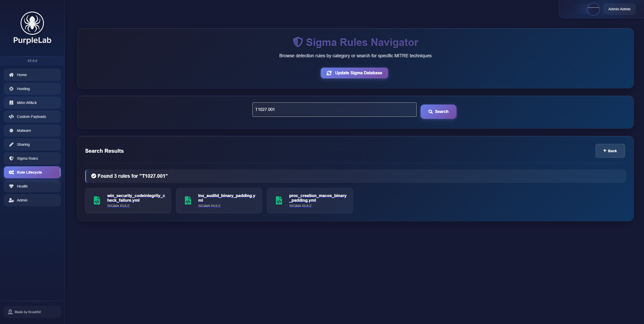The width and height of the screenshot is (644, 324).
Task: Click the Home house icon
Action: coord(11,75)
